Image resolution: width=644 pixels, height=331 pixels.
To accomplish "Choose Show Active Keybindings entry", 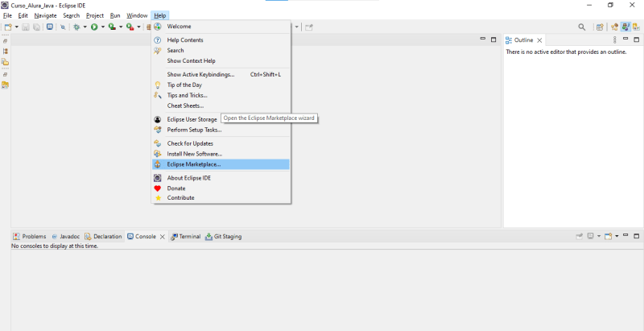I will pos(221,74).
